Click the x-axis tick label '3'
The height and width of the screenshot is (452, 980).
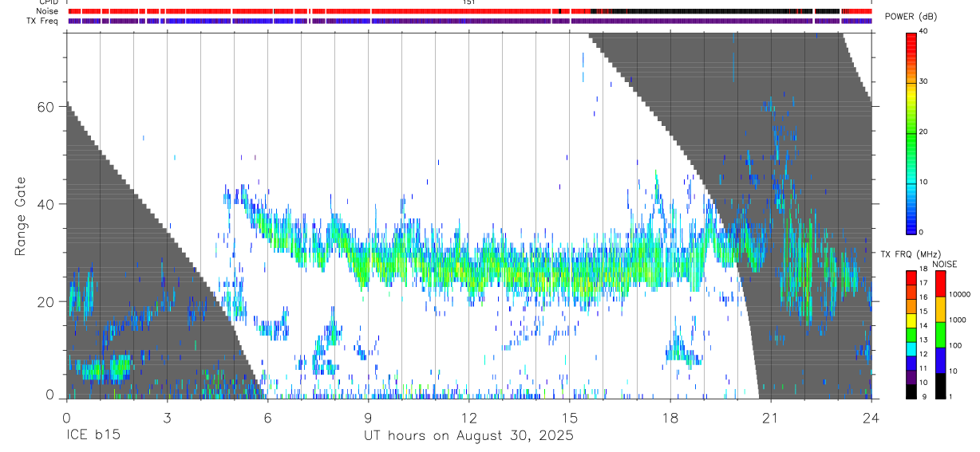(x=167, y=417)
